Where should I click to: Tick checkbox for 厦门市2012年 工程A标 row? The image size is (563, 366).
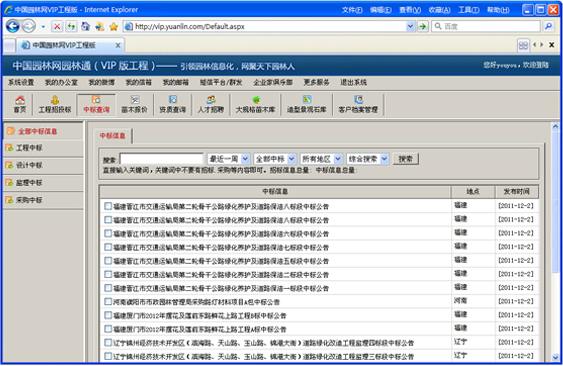pyautogui.click(x=108, y=329)
